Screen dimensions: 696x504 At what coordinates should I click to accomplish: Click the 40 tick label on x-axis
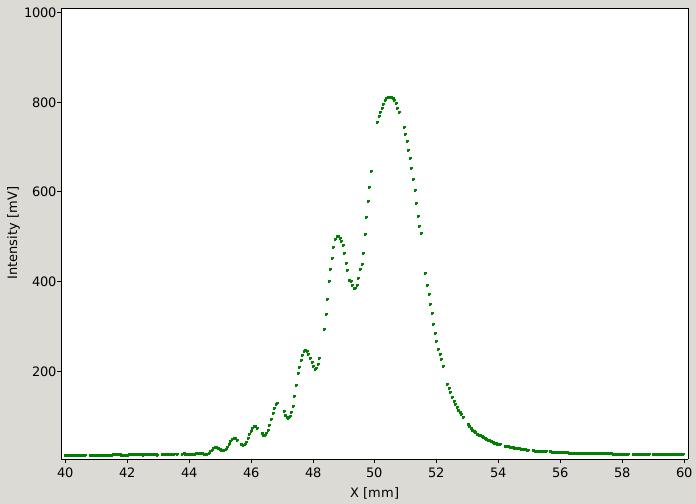coord(65,472)
